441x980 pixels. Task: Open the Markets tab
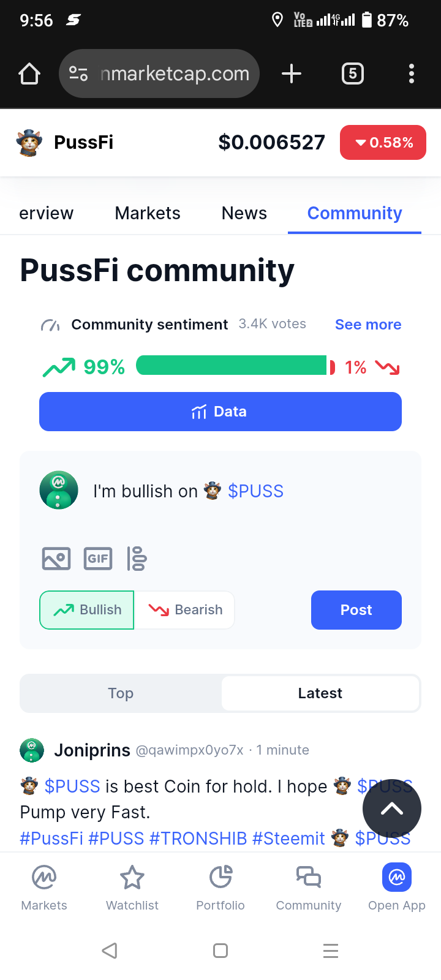(x=148, y=213)
